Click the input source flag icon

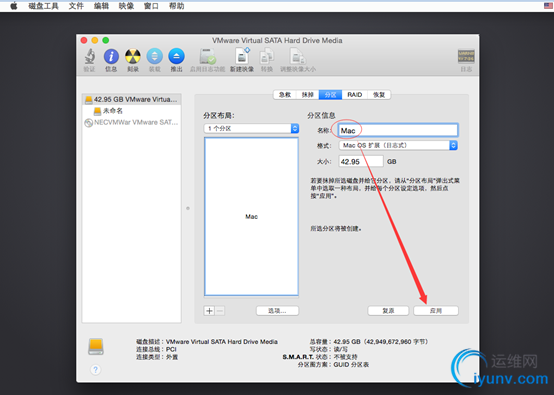548,6
